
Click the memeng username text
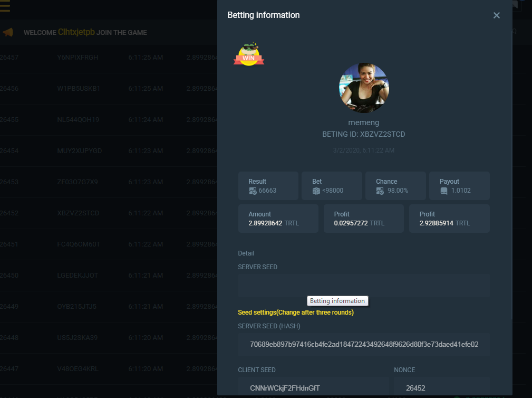[363, 122]
